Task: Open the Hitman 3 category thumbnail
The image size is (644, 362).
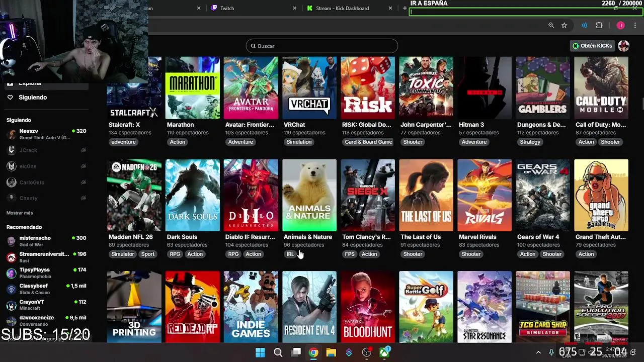Action: [x=485, y=88]
